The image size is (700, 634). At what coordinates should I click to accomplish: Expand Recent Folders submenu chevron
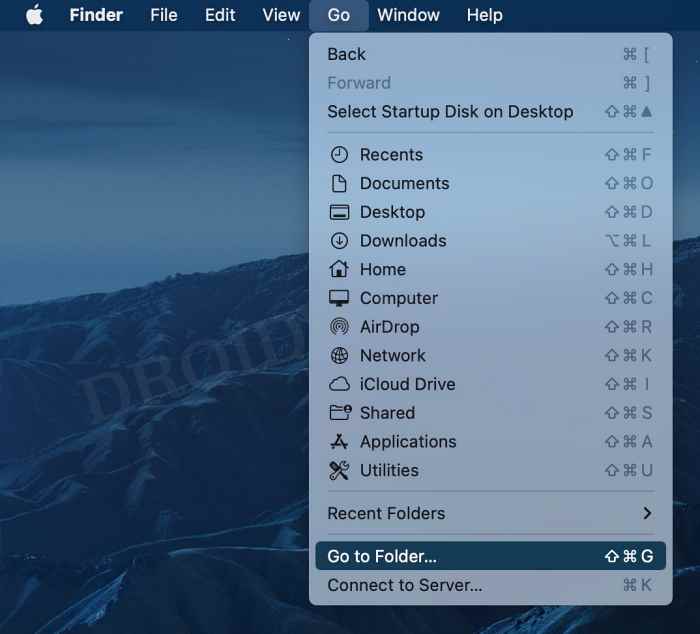tap(647, 513)
